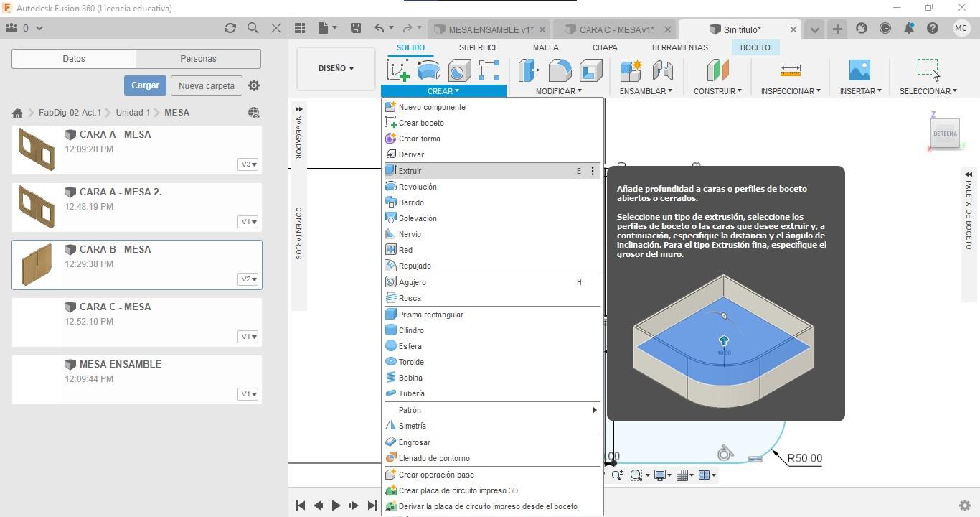Screen dimensions: 980x517
Task: Open notifications bell
Action: (909, 29)
